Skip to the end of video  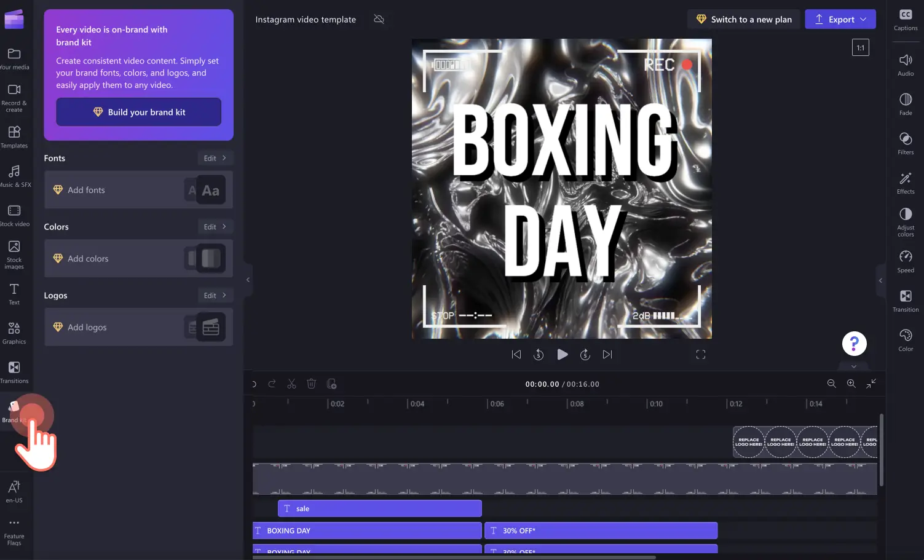point(607,355)
